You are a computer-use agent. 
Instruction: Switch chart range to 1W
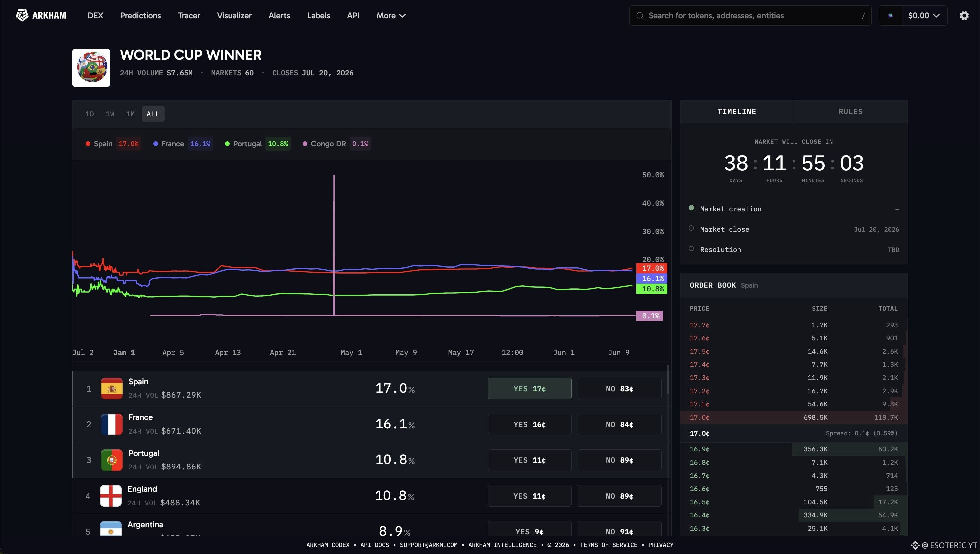click(x=110, y=114)
